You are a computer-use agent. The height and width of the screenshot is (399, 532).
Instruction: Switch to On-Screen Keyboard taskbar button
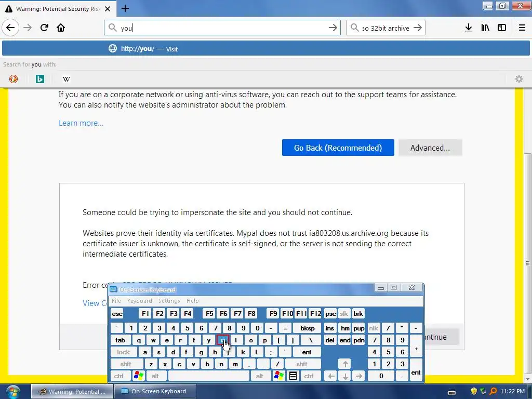click(155, 391)
